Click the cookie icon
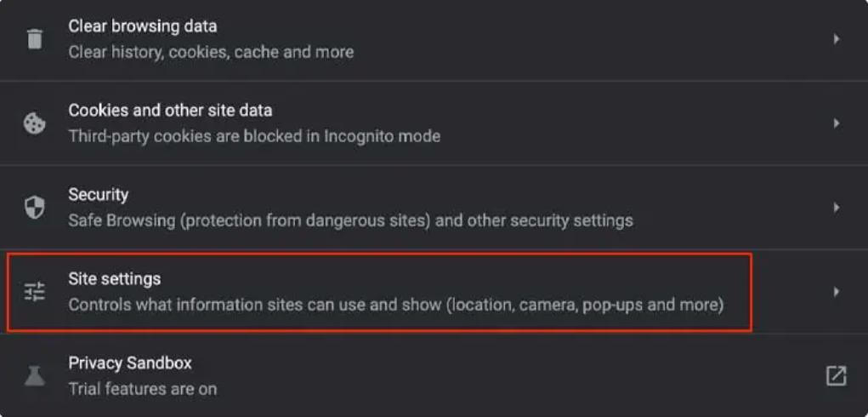The width and height of the screenshot is (868, 417). tap(35, 123)
